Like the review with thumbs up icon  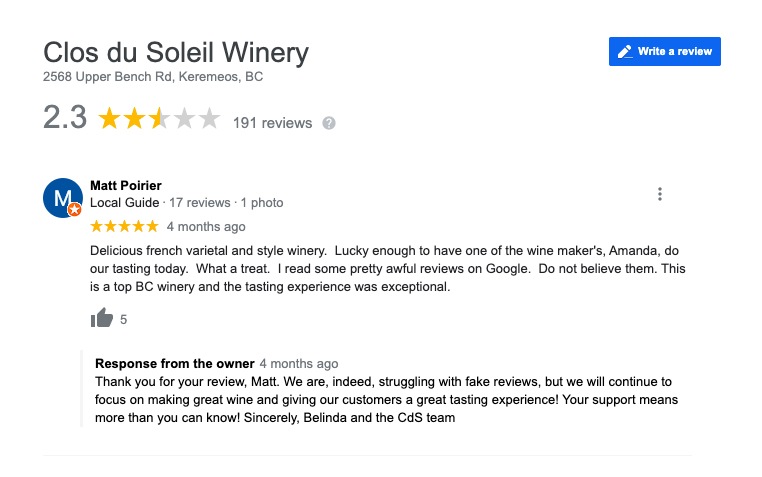tap(102, 318)
